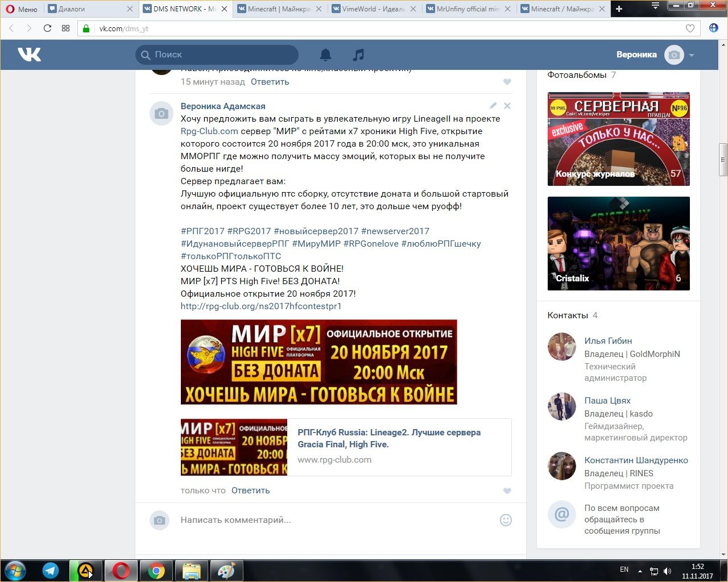Open Илья Гибин contact
The image size is (728, 582).
click(x=608, y=341)
